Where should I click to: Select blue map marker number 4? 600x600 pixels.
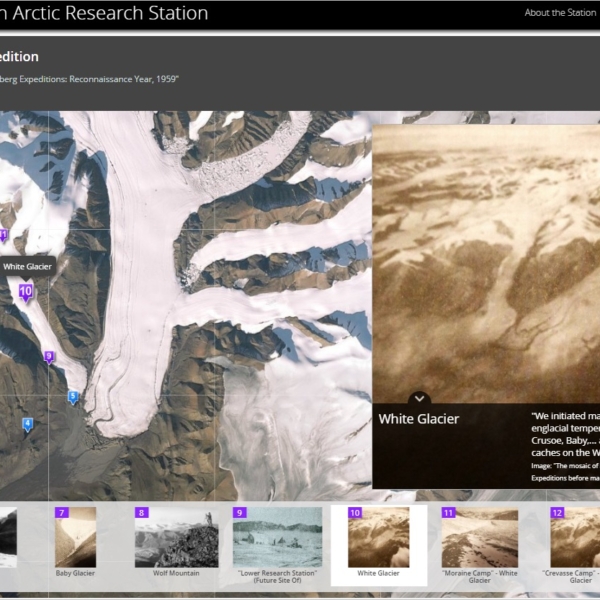(x=28, y=424)
